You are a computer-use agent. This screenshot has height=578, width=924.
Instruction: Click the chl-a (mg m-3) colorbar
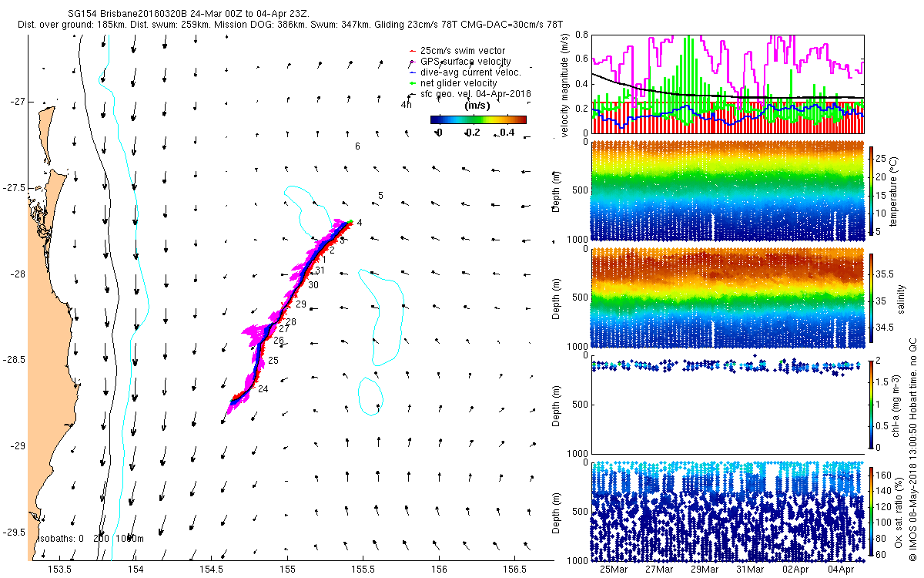[x=872, y=405]
